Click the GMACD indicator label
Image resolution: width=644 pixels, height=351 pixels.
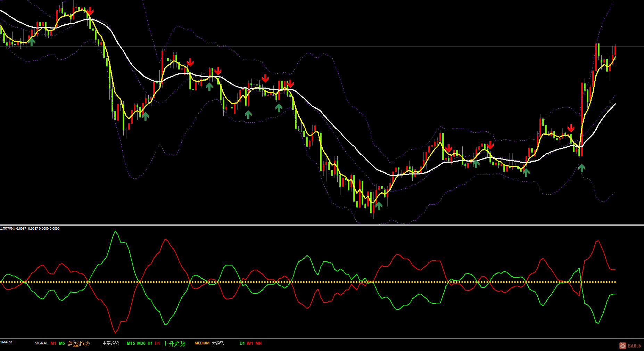(x=6, y=342)
